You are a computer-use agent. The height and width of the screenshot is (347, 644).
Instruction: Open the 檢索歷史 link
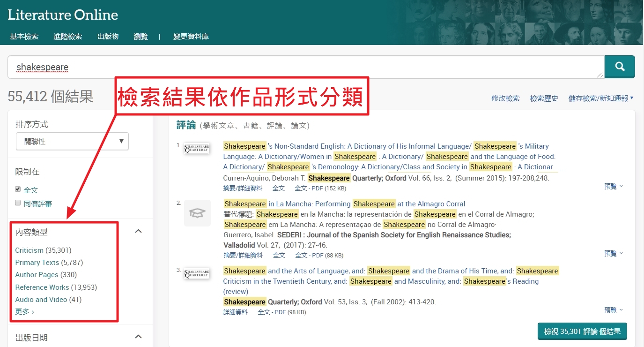[x=544, y=98]
